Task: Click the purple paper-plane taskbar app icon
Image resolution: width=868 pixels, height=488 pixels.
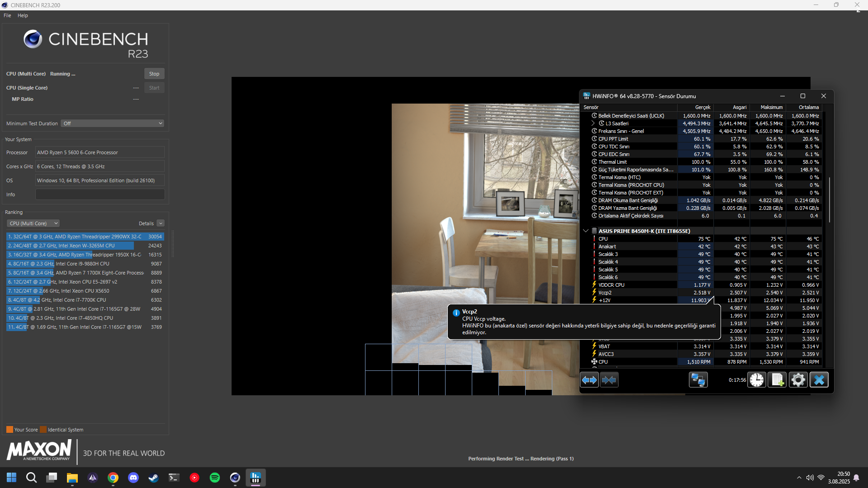Action: pos(93,478)
